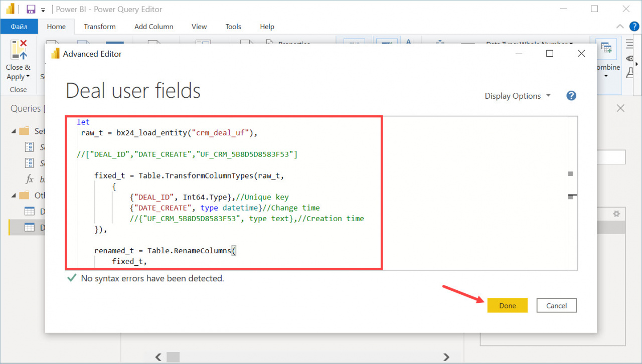
Task: Click the hamburger lines icon at top right
Action: click(629, 44)
